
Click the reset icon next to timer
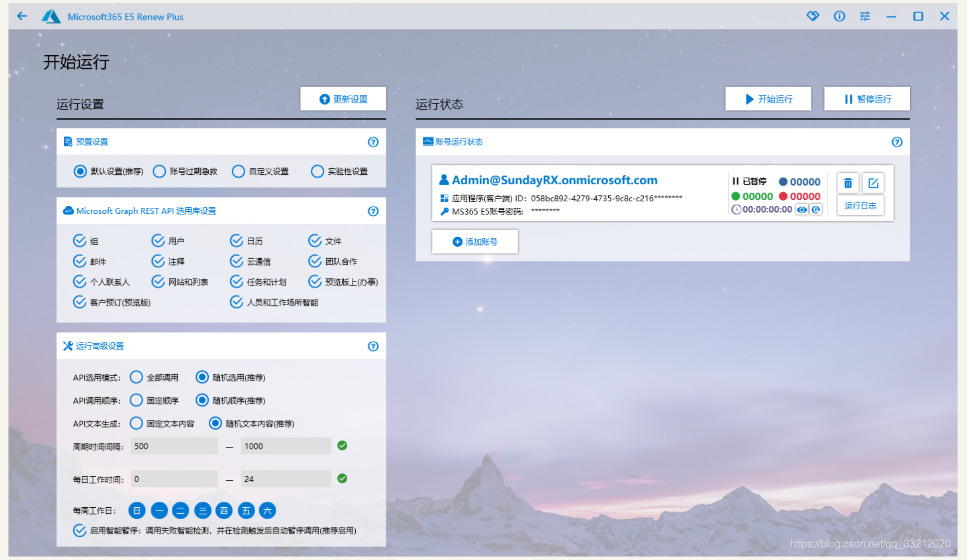click(x=816, y=210)
